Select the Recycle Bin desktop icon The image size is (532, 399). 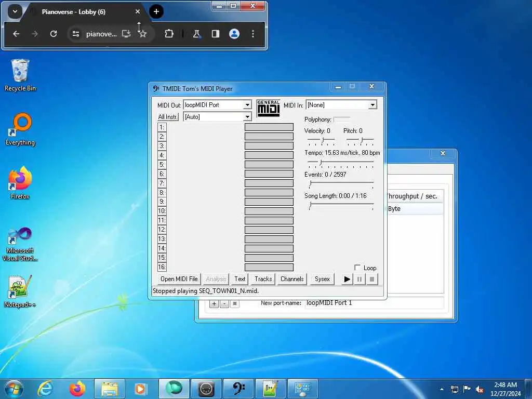tap(20, 75)
